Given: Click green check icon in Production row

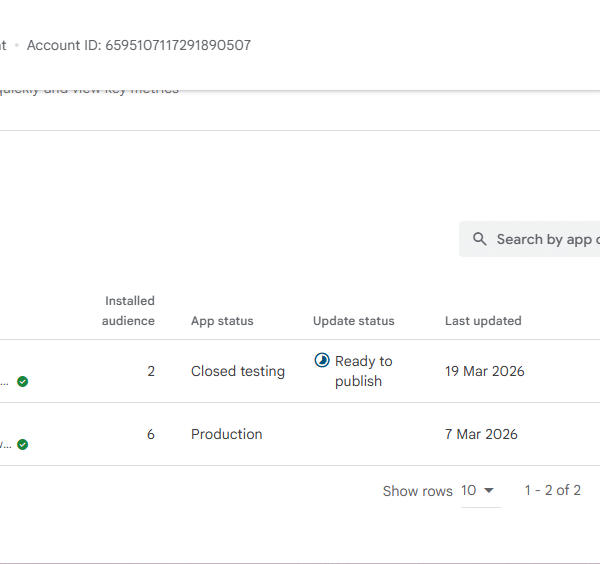Looking at the screenshot, I should [23, 445].
